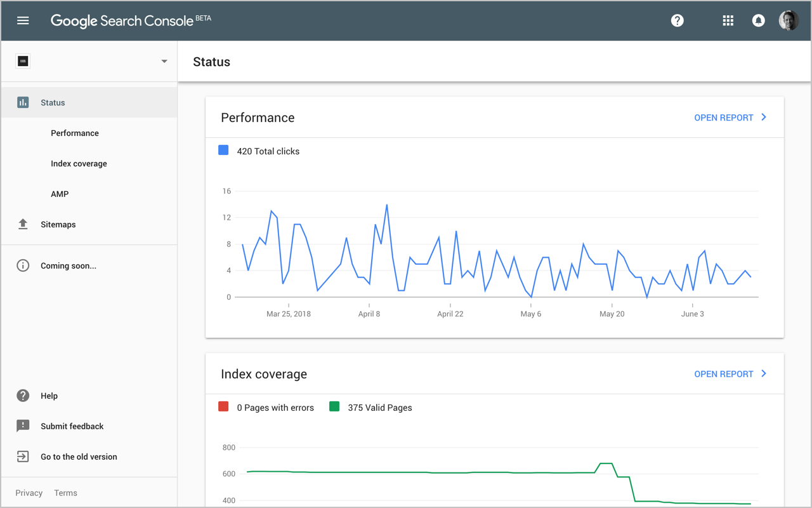Click chevron next to Index coverage Open Report
Image resolution: width=812 pixels, height=508 pixels.
764,374
